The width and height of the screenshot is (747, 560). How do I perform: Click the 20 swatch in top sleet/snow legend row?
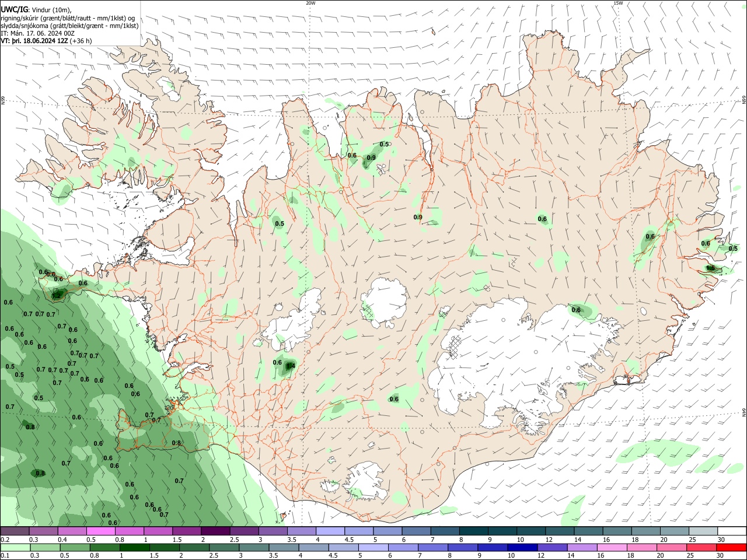[x=674, y=531]
